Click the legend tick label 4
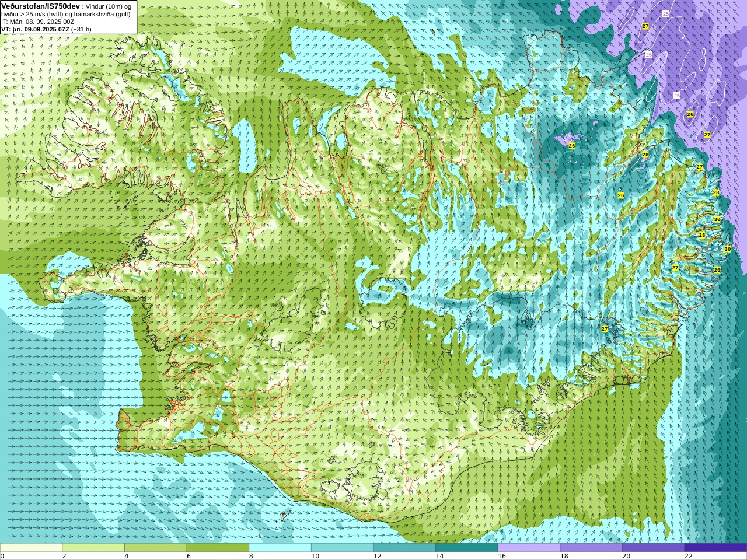This screenshot has width=747, height=560. pyautogui.click(x=127, y=556)
